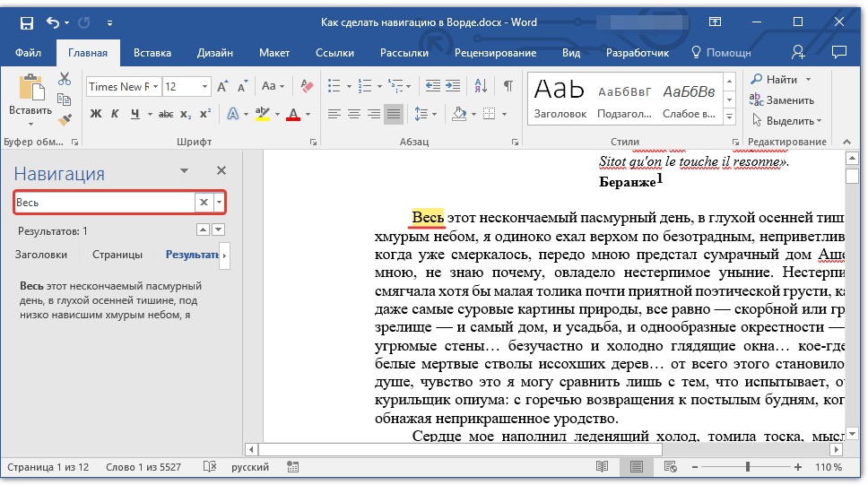Switch to the Ссылки tab
The image size is (868, 485).
point(334,53)
